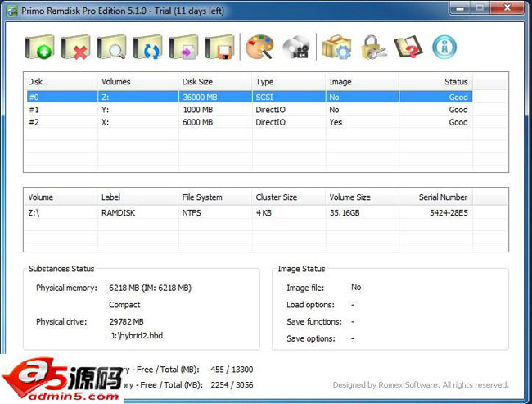Open the view disk properties magnifier icon
This screenshot has width=532, height=404.
click(x=111, y=47)
